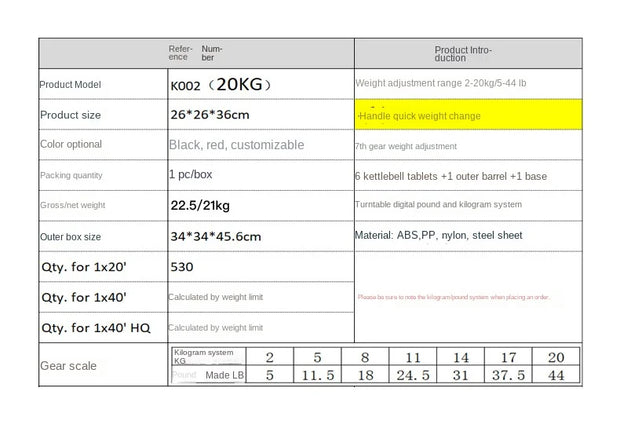Select the 530 quantity value for 1x20'
The image size is (620, 428).
(x=182, y=267)
